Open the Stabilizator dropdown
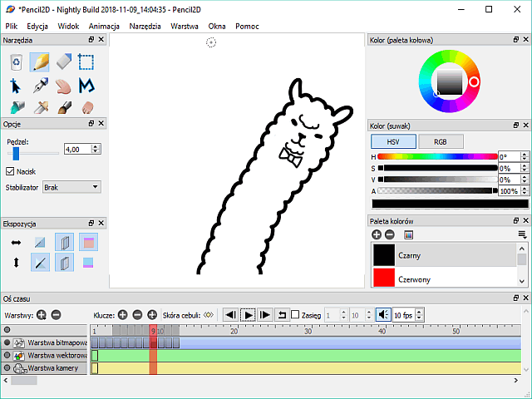Screen dimensions: 532x399 tap(71, 188)
